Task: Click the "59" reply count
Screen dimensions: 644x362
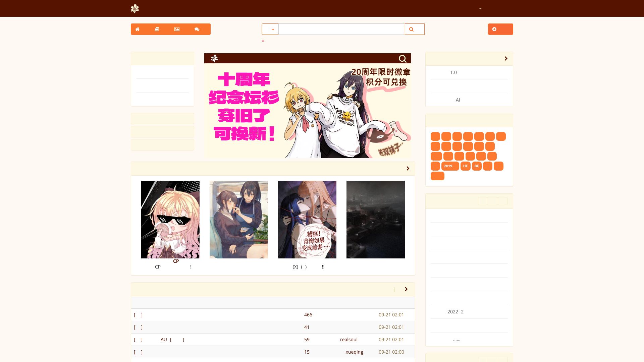Action: tap(307, 340)
